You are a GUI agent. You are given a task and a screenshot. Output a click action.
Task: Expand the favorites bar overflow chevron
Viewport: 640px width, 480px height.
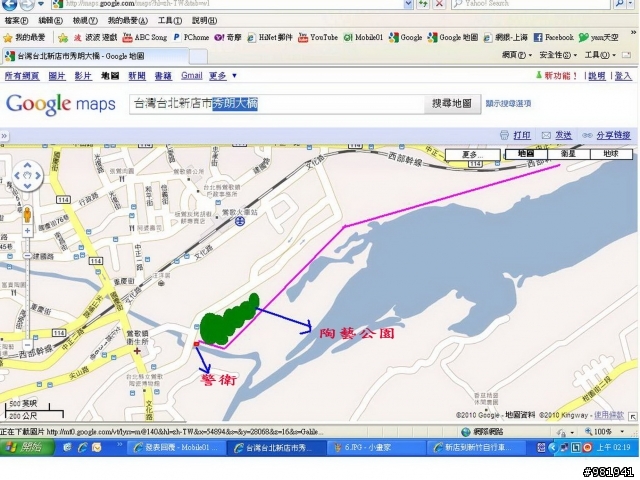tap(634, 32)
